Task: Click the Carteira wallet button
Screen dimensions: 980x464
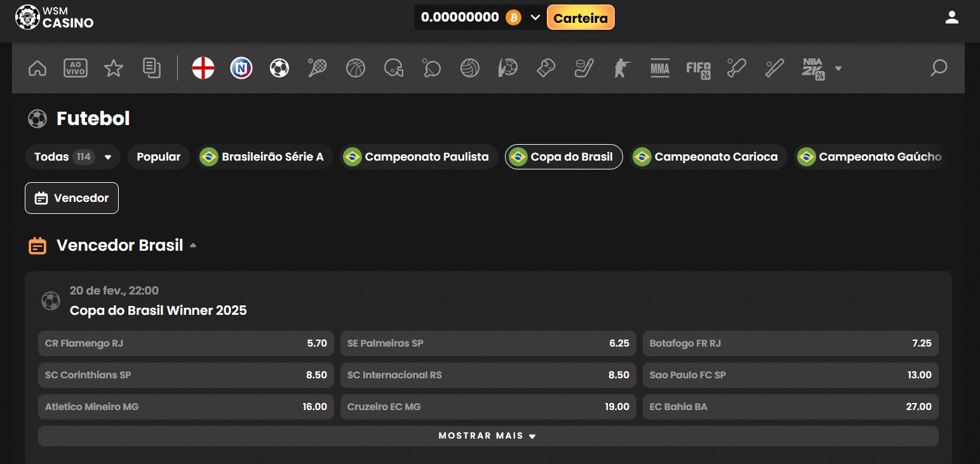Action: pyautogui.click(x=581, y=18)
